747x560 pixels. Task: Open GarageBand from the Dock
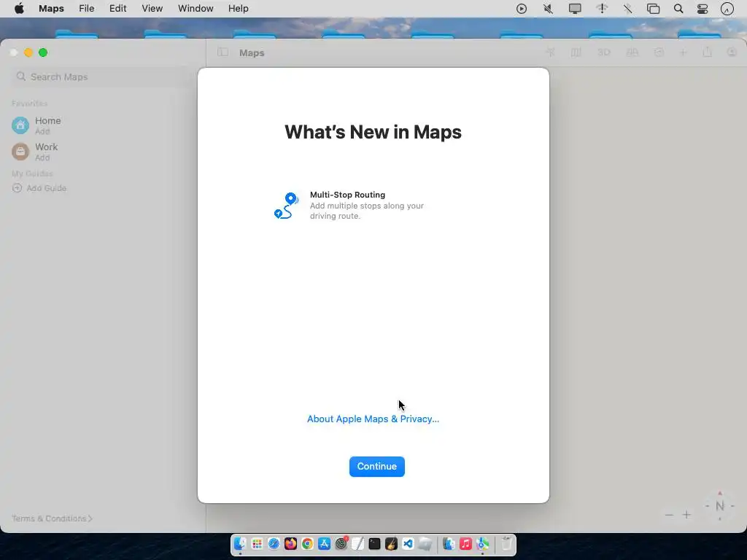(391, 544)
